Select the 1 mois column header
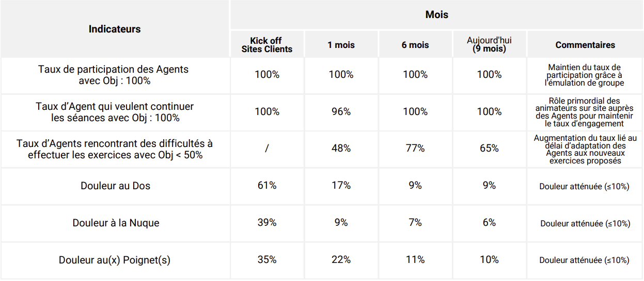644x281 pixels. coord(341,45)
